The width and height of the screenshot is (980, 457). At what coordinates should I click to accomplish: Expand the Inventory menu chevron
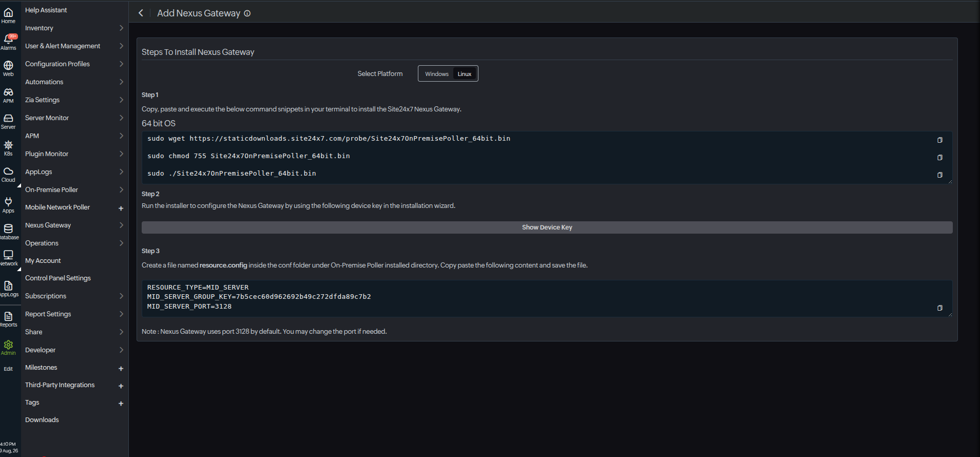click(x=121, y=28)
